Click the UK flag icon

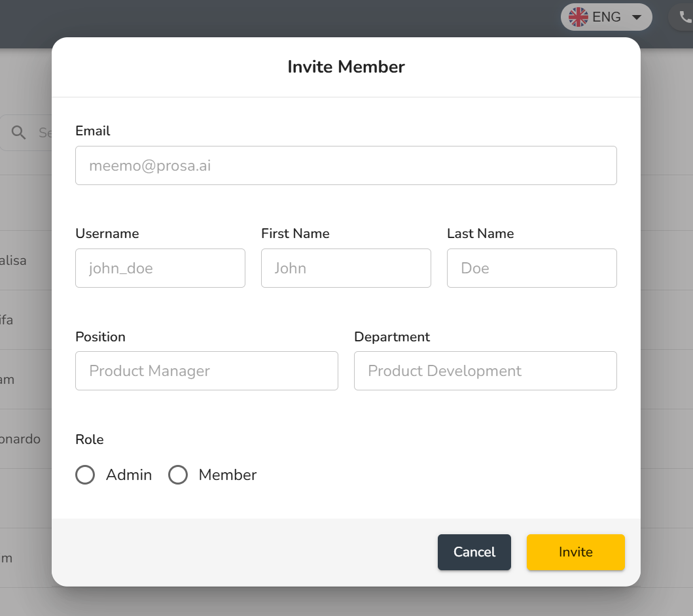pos(578,17)
